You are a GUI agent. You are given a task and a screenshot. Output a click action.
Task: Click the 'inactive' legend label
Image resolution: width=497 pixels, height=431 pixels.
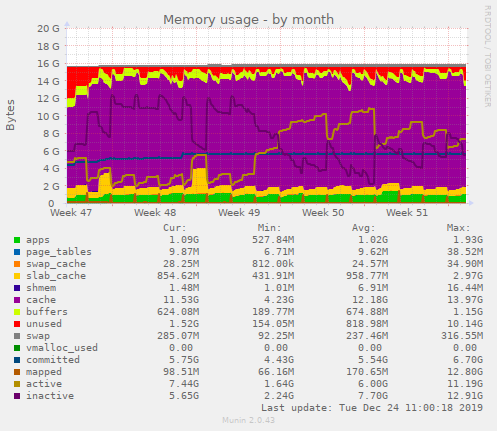click(x=50, y=396)
